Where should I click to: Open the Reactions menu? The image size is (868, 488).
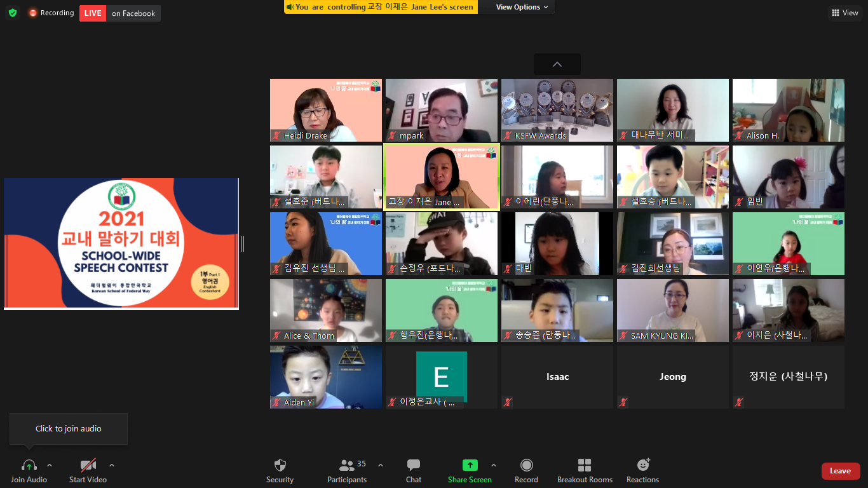pos(642,466)
